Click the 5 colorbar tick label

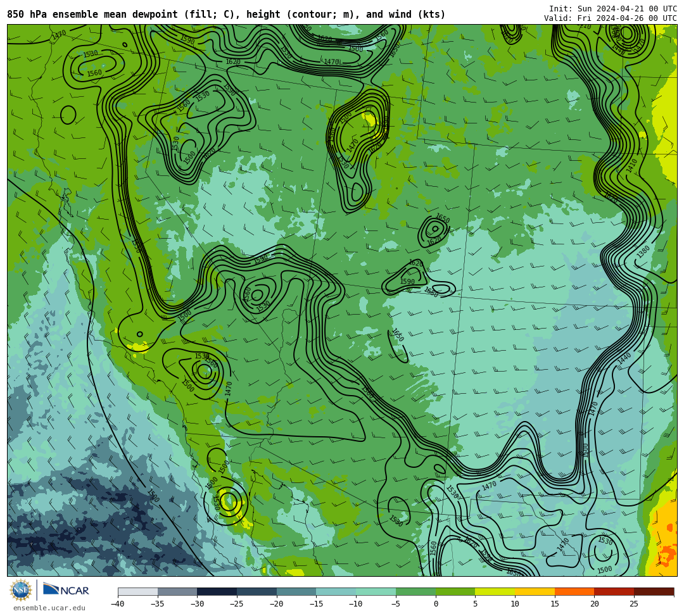475,604
